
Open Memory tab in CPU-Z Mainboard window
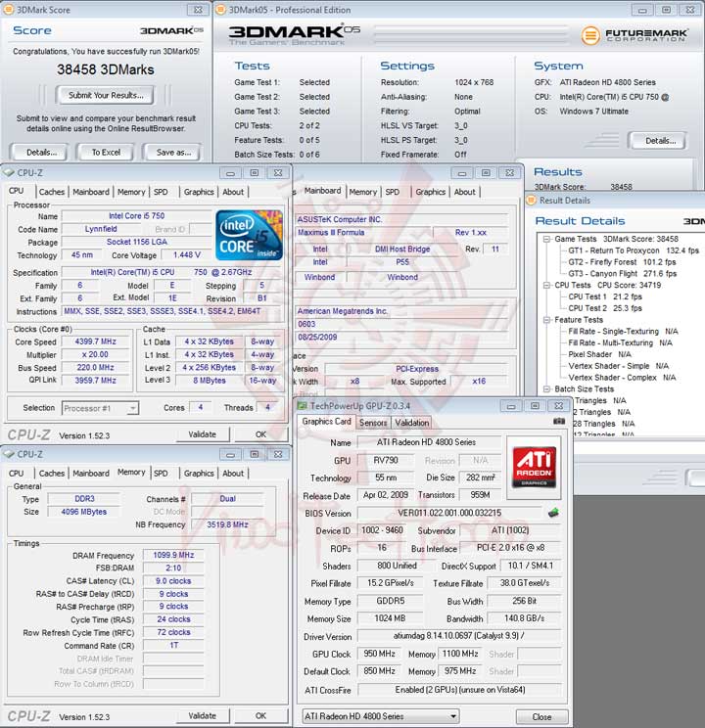pos(363,192)
